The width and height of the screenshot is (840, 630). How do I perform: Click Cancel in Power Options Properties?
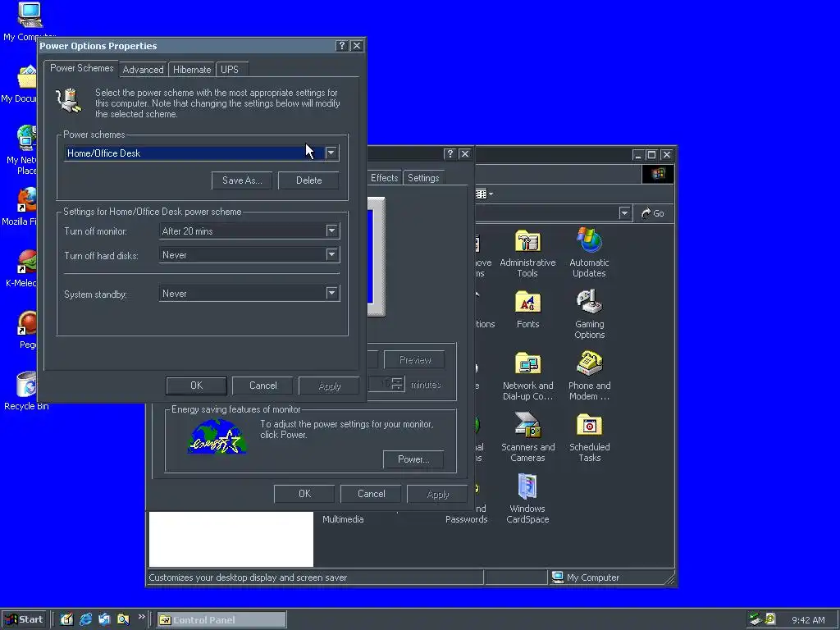pyautogui.click(x=263, y=386)
